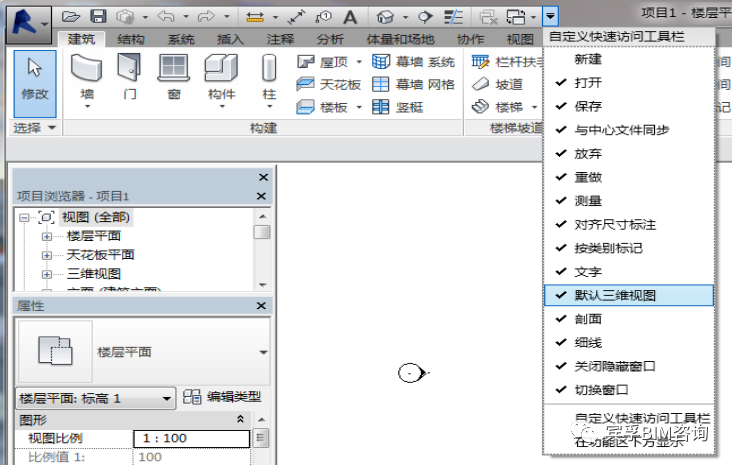Viewport: 732px width, 465px height.
Task: Uncheck 保存 in the customize menu
Action: pyautogui.click(x=628, y=106)
